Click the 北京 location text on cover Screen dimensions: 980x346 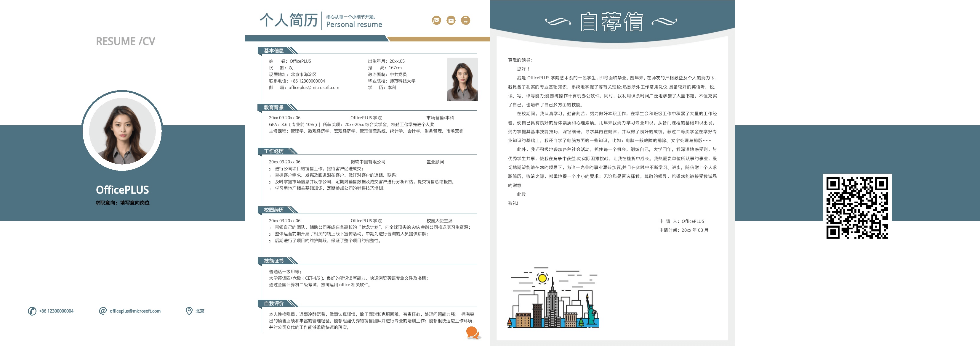[x=200, y=311]
